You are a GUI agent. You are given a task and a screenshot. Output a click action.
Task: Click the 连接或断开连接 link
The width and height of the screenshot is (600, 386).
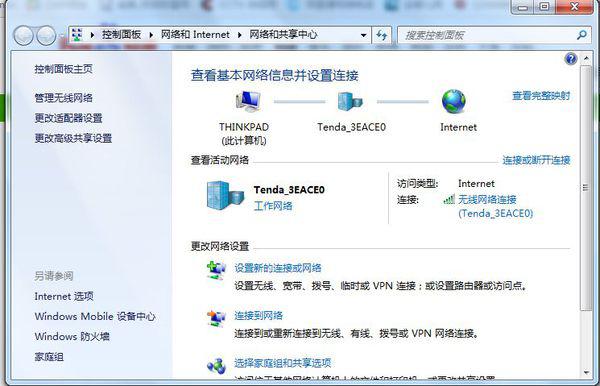(536, 160)
